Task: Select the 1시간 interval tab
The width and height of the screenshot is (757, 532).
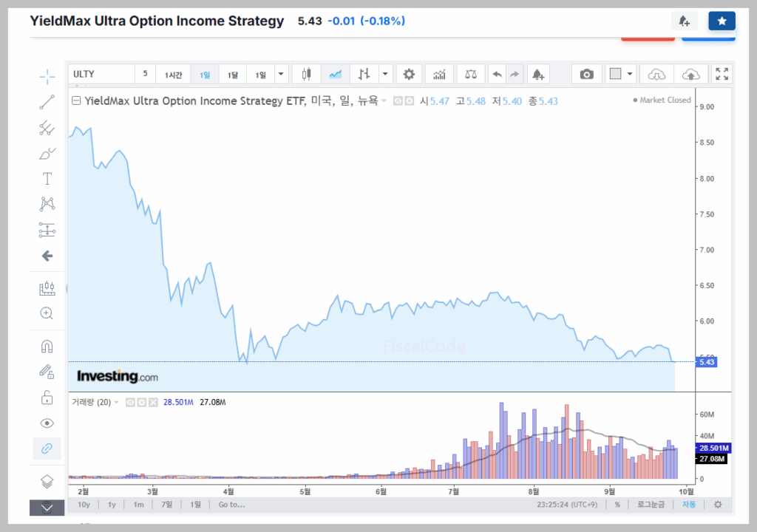Action: (x=174, y=75)
